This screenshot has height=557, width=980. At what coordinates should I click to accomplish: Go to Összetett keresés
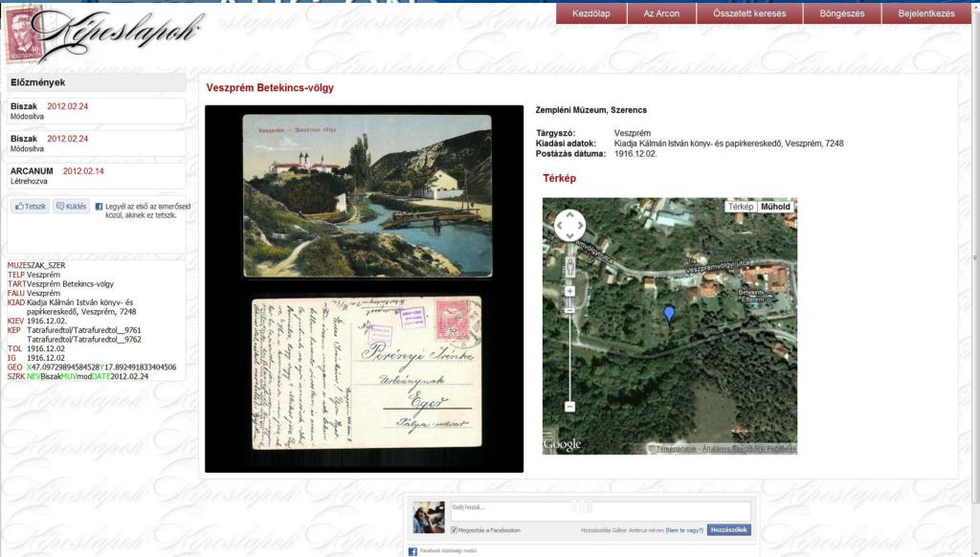[749, 13]
